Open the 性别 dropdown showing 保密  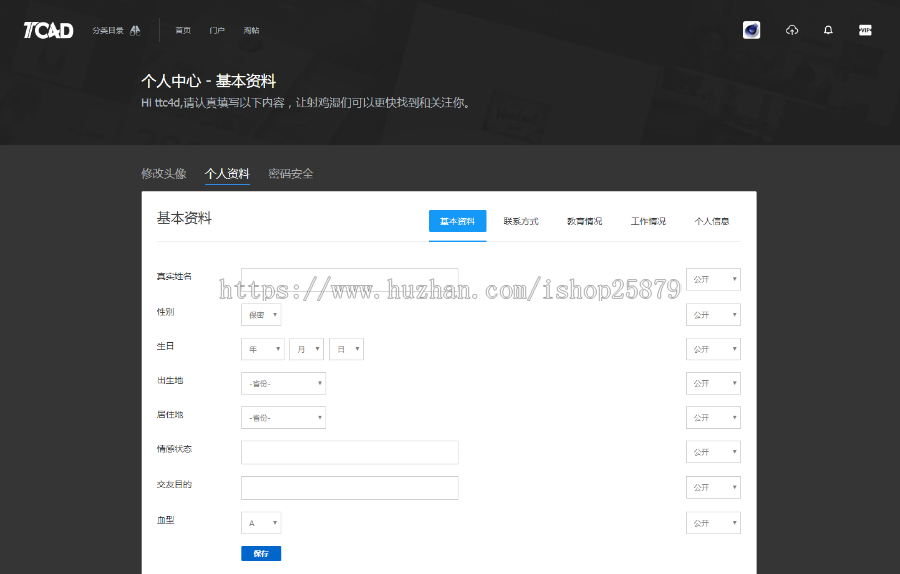[x=261, y=315]
